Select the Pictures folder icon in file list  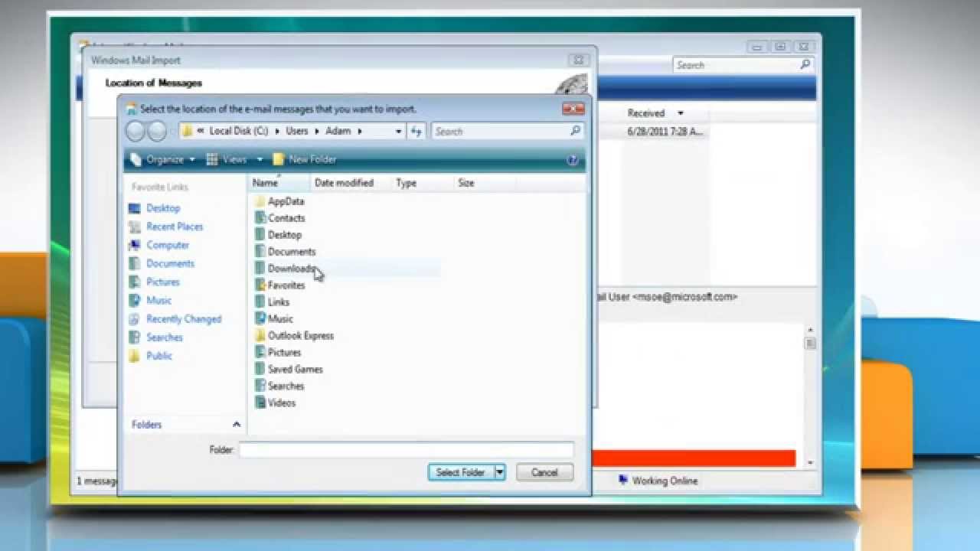pos(260,353)
